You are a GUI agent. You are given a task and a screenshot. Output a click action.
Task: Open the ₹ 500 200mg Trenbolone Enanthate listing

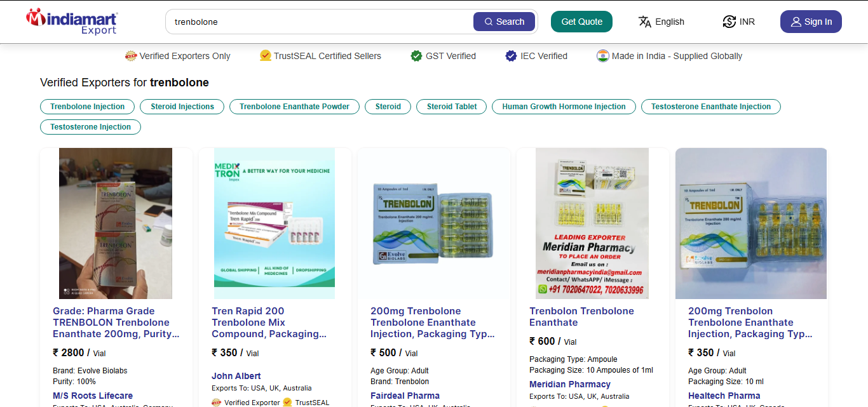433,323
